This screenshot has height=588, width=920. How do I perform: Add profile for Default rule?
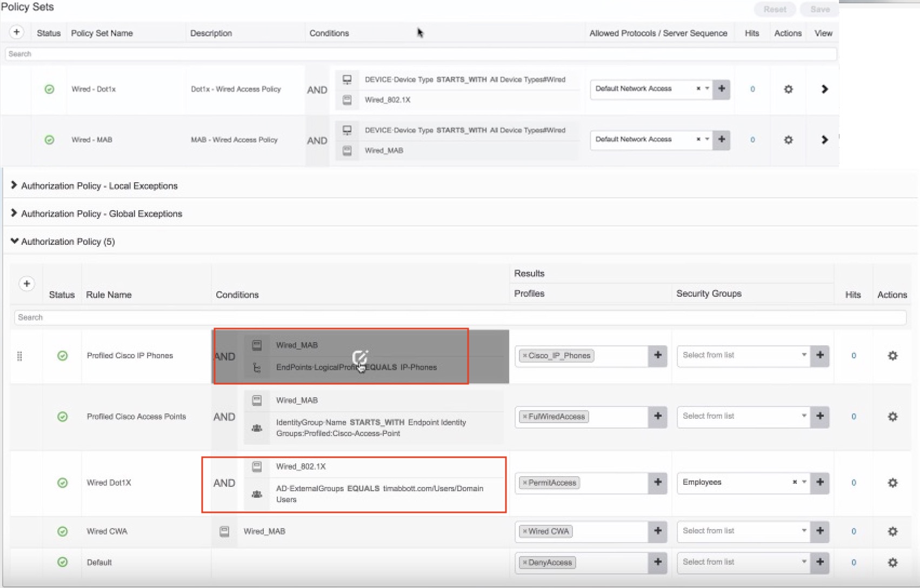658,563
